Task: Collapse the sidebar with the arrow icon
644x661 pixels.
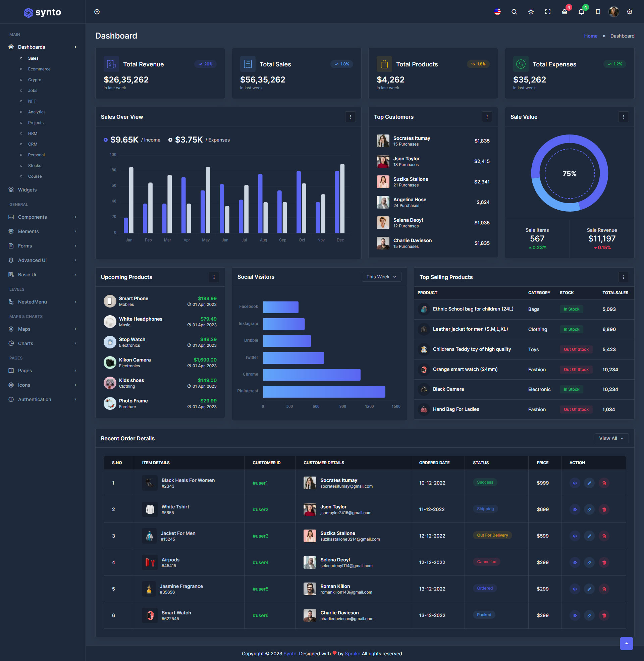Action: [x=97, y=11]
